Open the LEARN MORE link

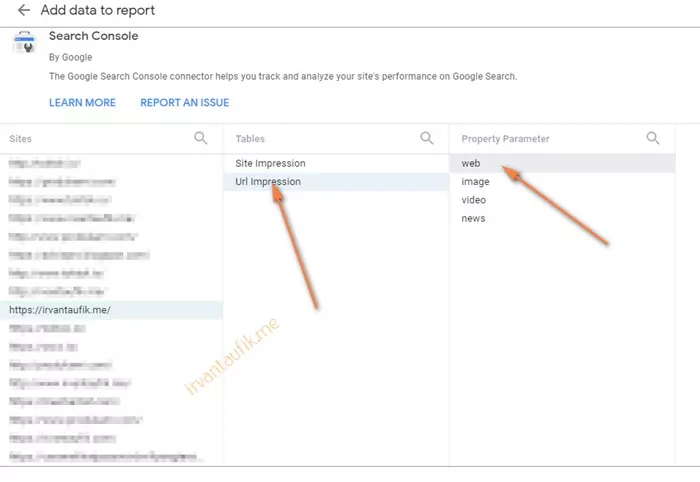tap(82, 103)
